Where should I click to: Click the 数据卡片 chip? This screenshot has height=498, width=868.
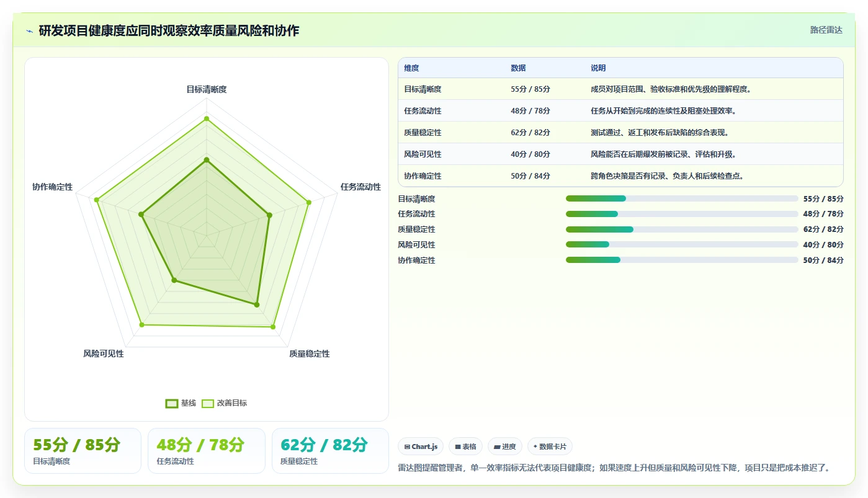click(x=550, y=447)
